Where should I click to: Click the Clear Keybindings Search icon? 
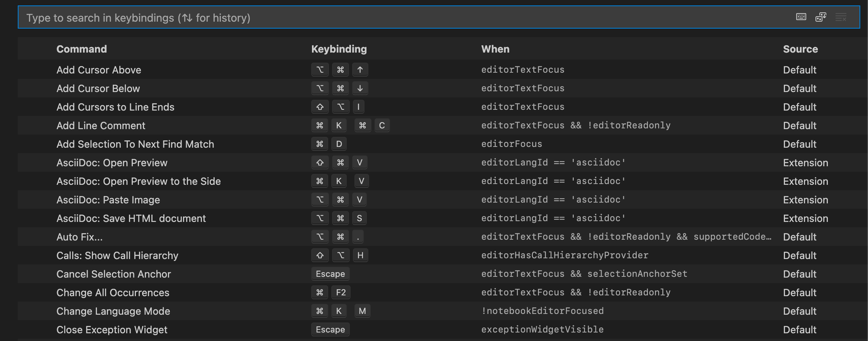[841, 17]
